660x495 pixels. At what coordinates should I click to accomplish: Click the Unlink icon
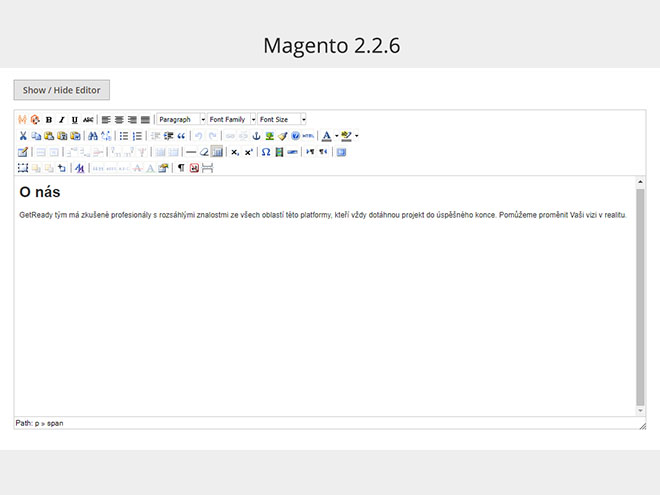pos(243,136)
